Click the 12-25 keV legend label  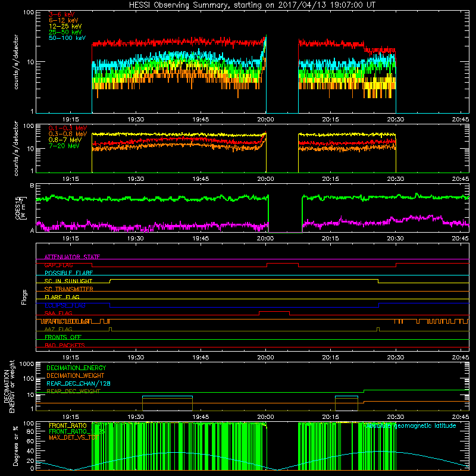(x=65, y=26)
